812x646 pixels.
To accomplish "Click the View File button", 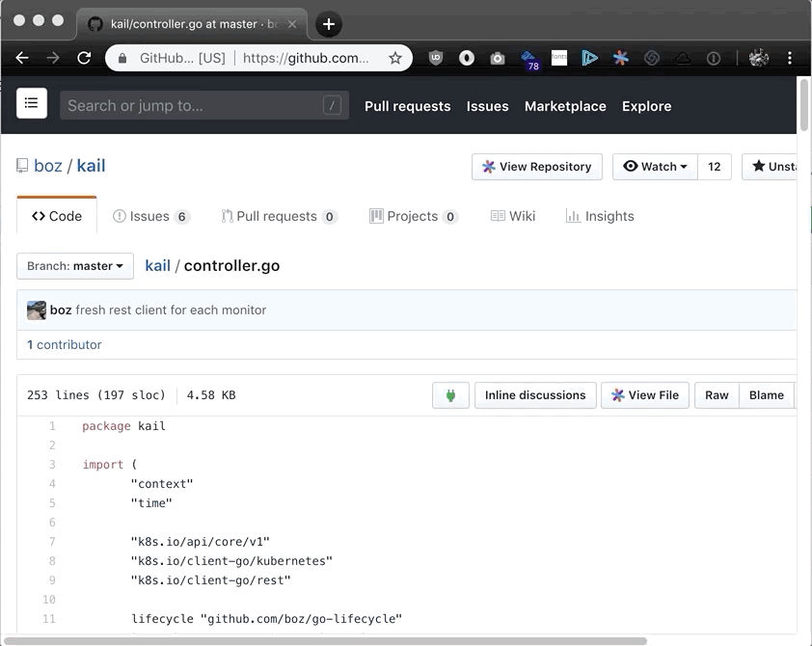I will (645, 395).
